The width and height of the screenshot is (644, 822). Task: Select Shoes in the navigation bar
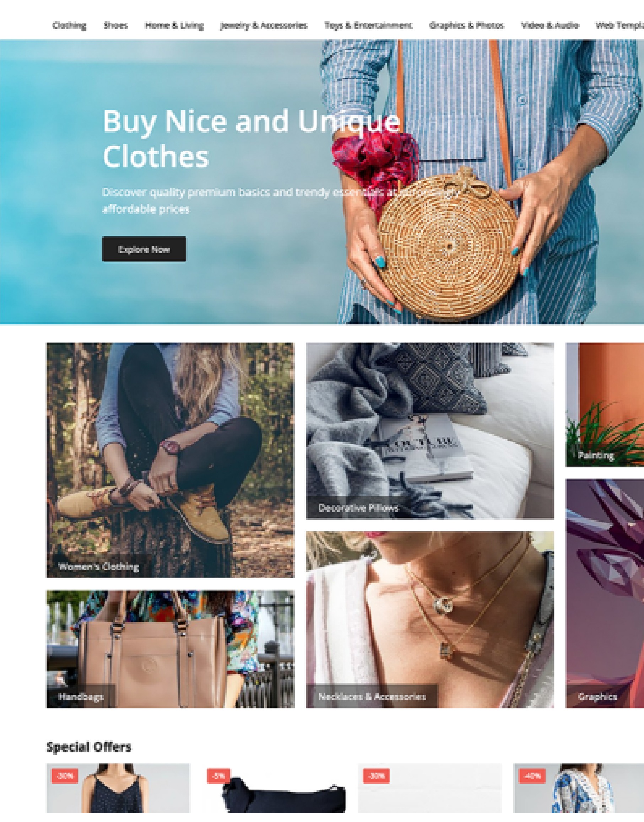point(115,26)
